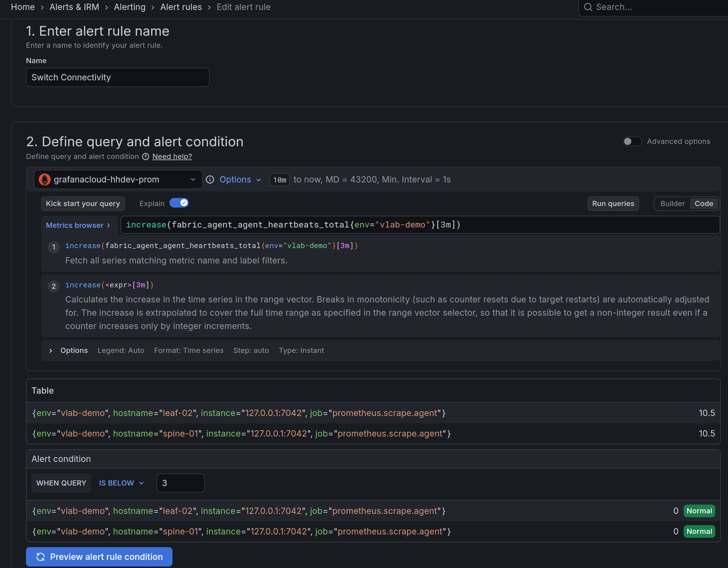Turn off the Explain toggle
Viewport: 728px width, 568px height.
coord(179,203)
